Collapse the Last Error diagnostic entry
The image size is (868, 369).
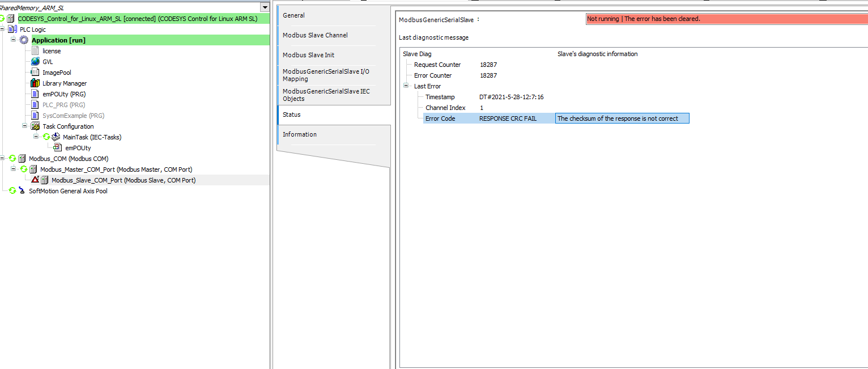[x=405, y=86]
